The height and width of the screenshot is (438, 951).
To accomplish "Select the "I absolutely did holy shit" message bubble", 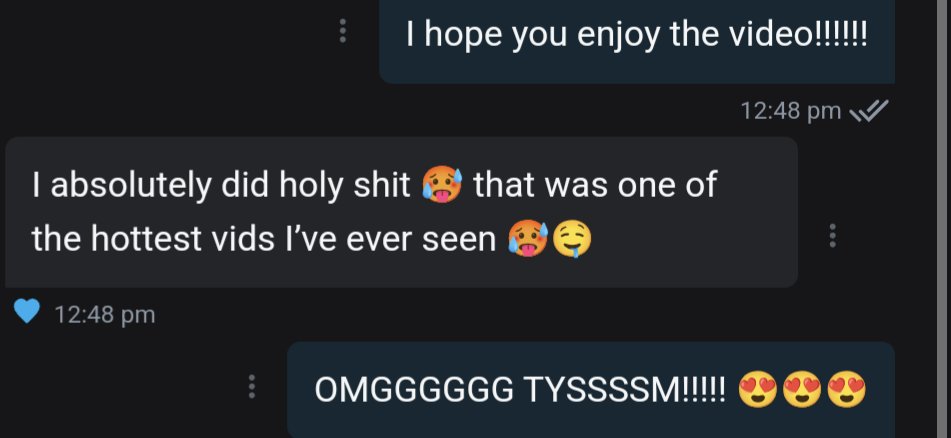I will pos(401,212).
